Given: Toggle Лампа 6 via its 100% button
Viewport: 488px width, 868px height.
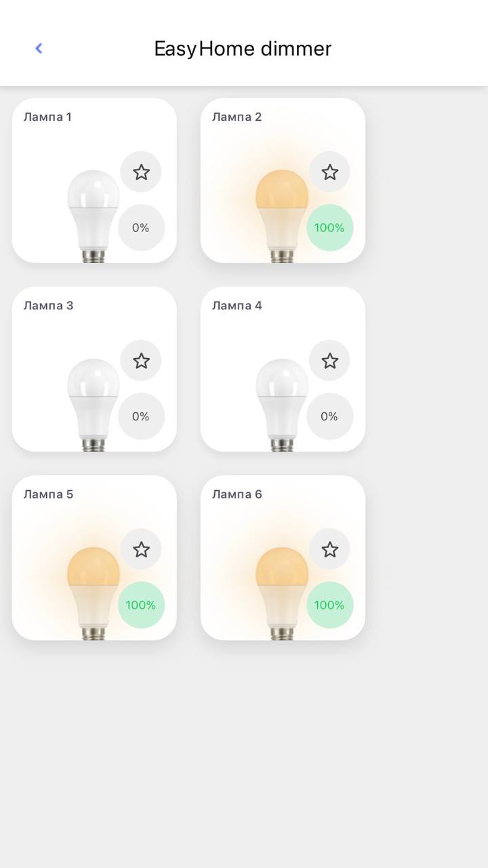Looking at the screenshot, I should (x=329, y=605).
